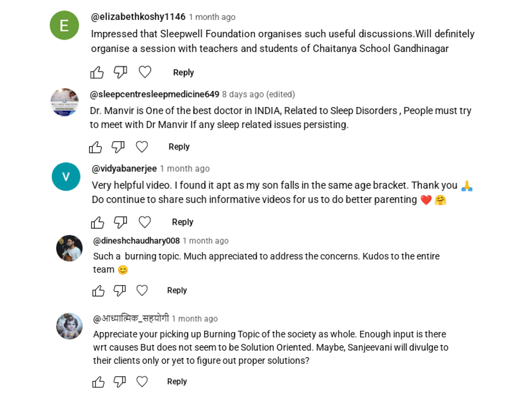Reply to elizabethkoshy1146's comment
The image size is (532, 397).
pyautogui.click(x=183, y=72)
